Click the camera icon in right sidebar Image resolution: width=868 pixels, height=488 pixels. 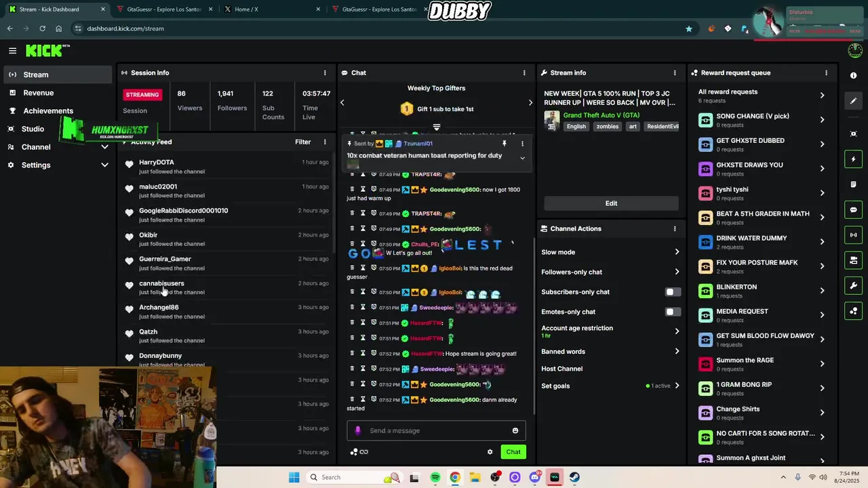pyautogui.click(x=854, y=260)
